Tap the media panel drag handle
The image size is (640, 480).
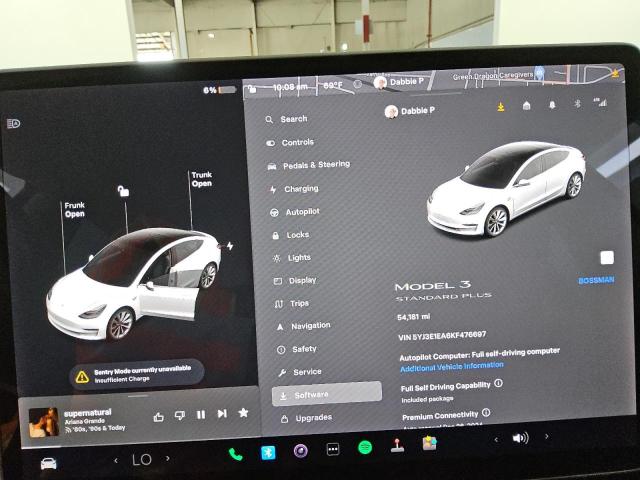(138, 396)
